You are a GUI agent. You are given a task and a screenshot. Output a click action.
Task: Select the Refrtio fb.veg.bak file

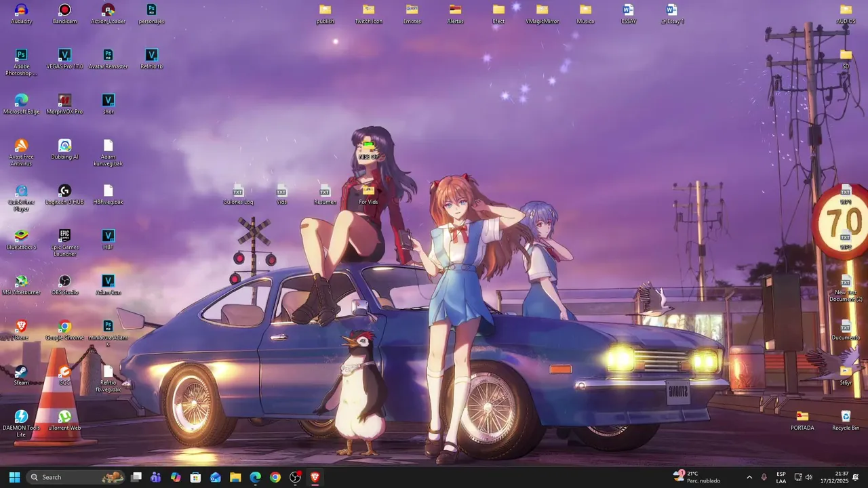coord(108,379)
